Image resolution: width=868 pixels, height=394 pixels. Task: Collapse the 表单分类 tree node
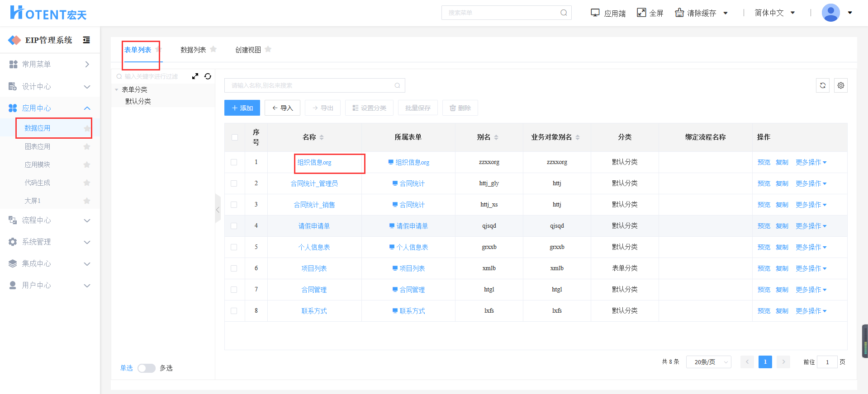[x=116, y=89]
